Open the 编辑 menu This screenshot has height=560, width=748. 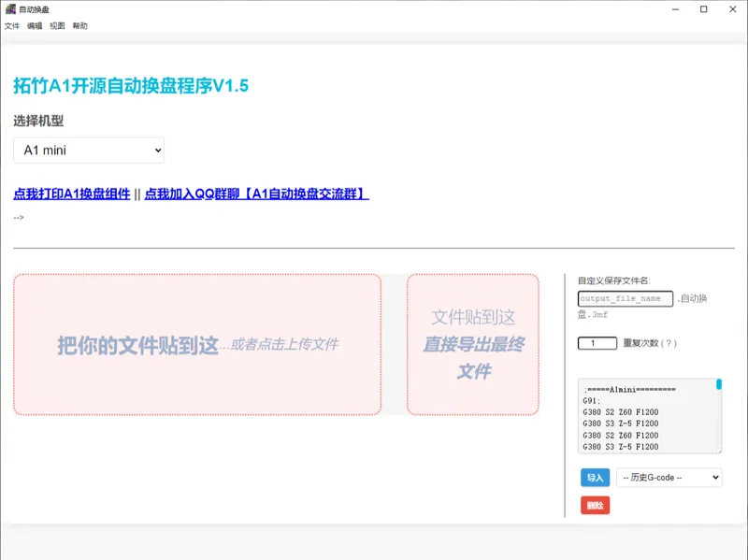pyautogui.click(x=35, y=26)
